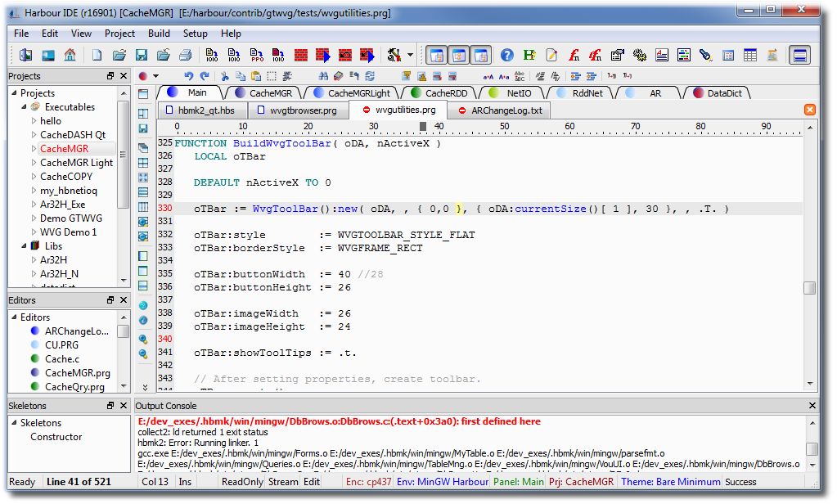Expand the CacheDASH Qt project node
This screenshot has height=504, width=837.
tap(34, 135)
